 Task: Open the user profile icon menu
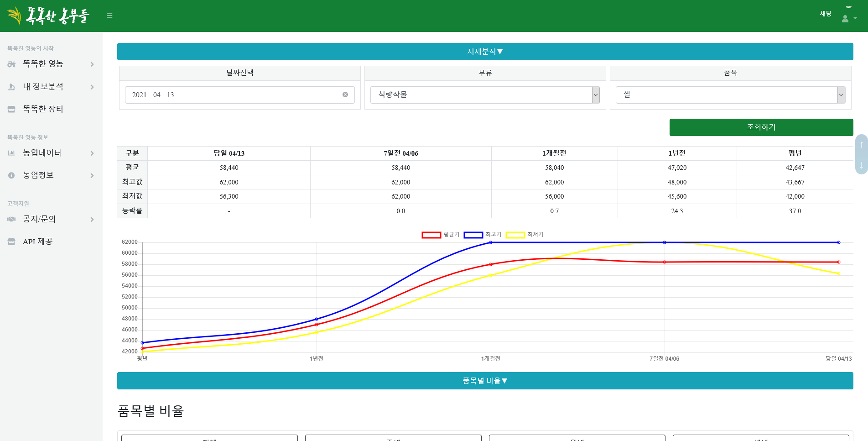848,18
